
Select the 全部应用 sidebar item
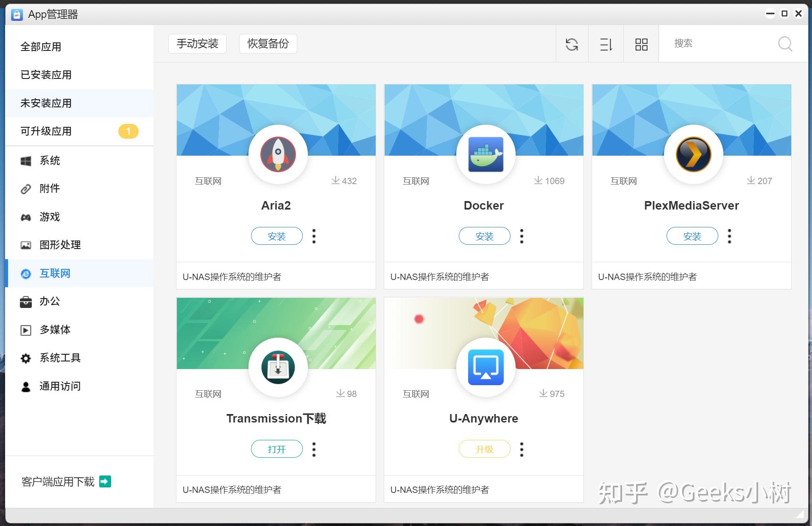click(x=79, y=47)
